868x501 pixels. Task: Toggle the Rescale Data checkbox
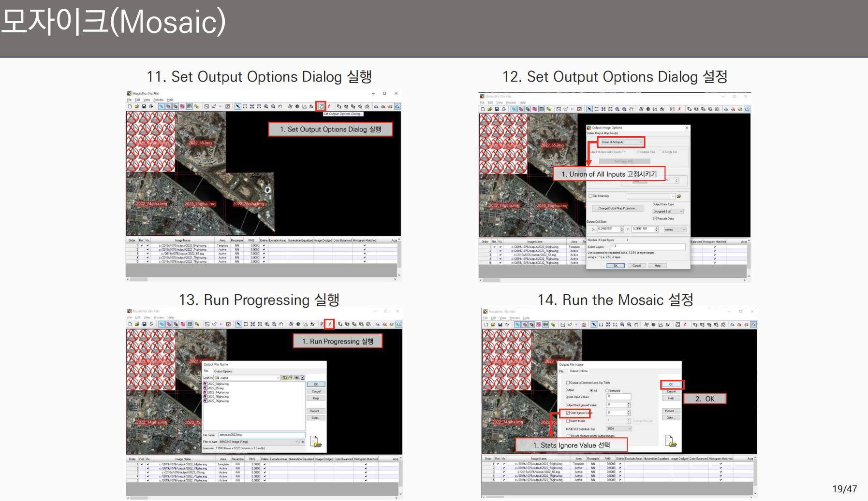[x=655, y=219]
